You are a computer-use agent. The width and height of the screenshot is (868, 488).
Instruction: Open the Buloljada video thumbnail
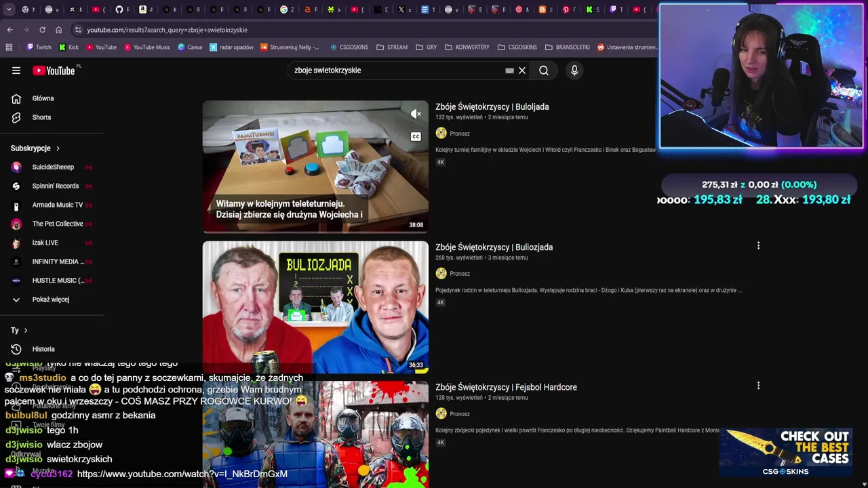click(x=315, y=166)
